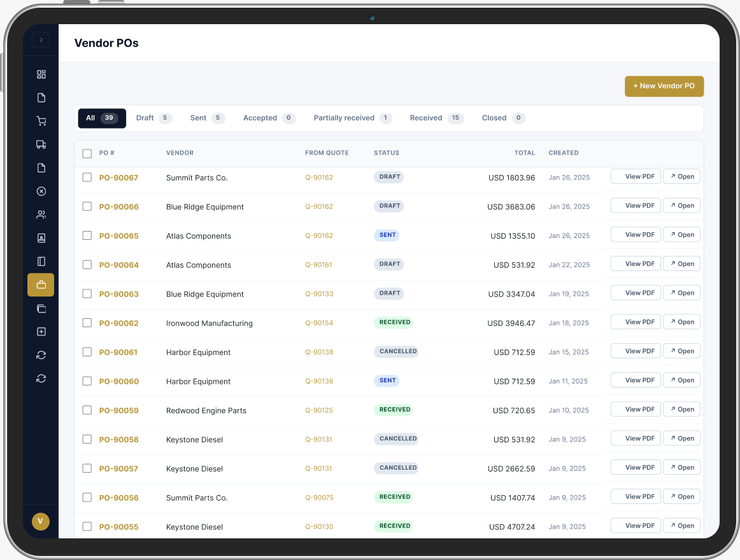Follow quote link Q-90075 on PO-90056 row

pyautogui.click(x=319, y=498)
